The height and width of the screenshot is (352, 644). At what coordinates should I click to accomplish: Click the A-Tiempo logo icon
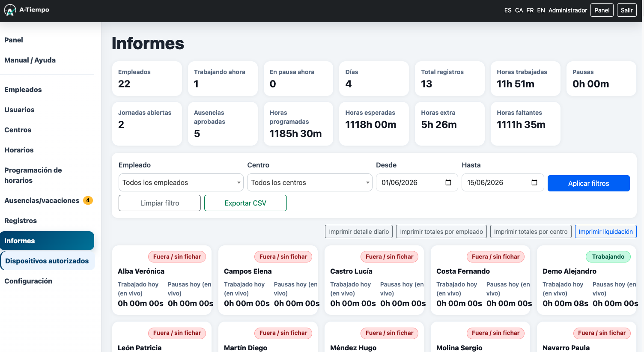point(10,10)
